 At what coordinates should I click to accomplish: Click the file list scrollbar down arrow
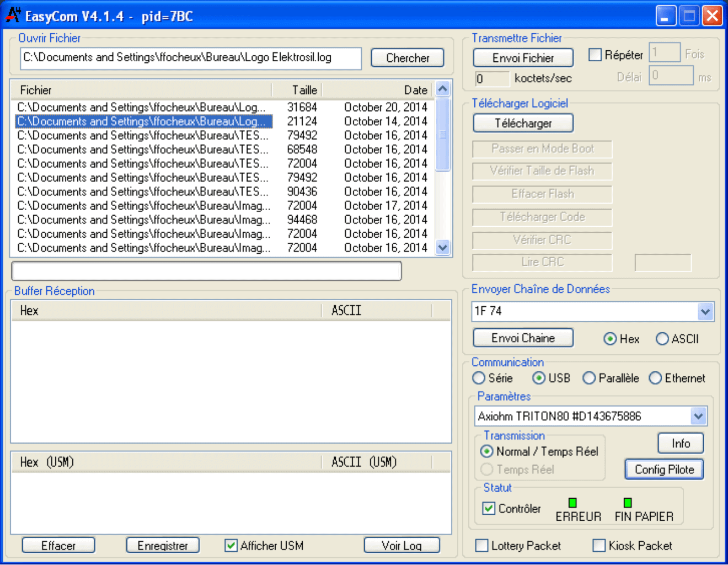pos(443,248)
